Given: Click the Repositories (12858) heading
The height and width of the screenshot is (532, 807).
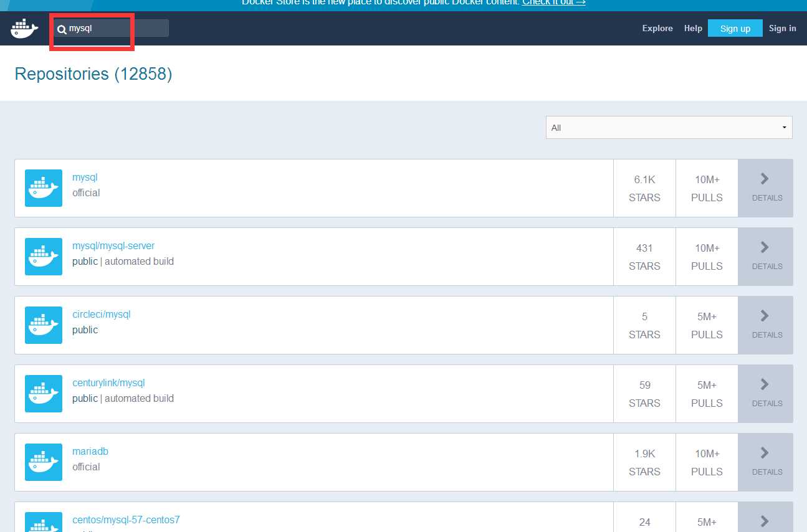Looking at the screenshot, I should [x=93, y=74].
